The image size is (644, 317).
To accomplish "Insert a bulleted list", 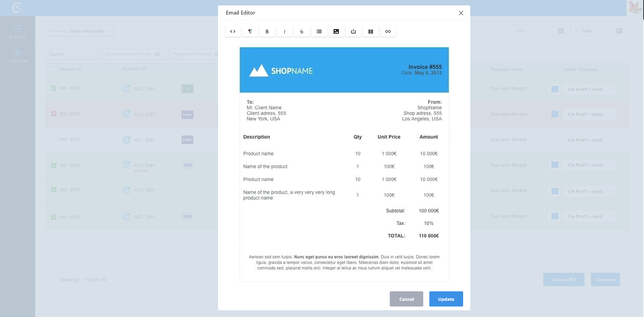I will pyautogui.click(x=319, y=31).
